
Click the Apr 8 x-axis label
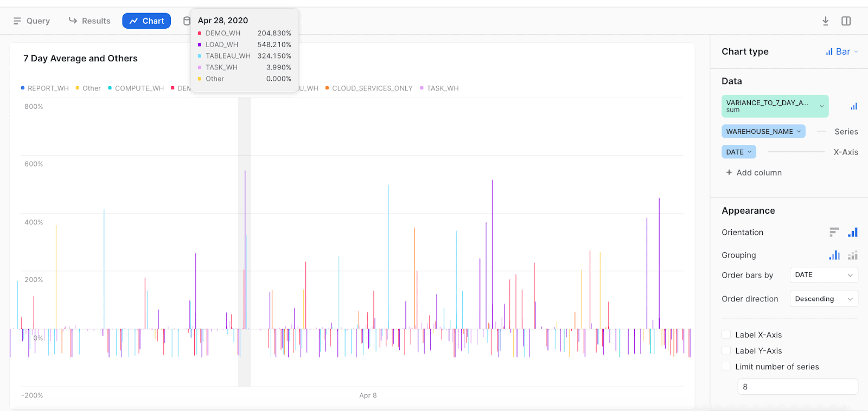(x=368, y=395)
